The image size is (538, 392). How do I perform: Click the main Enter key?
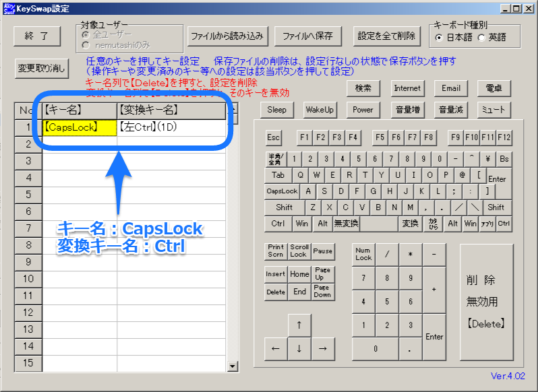point(500,180)
